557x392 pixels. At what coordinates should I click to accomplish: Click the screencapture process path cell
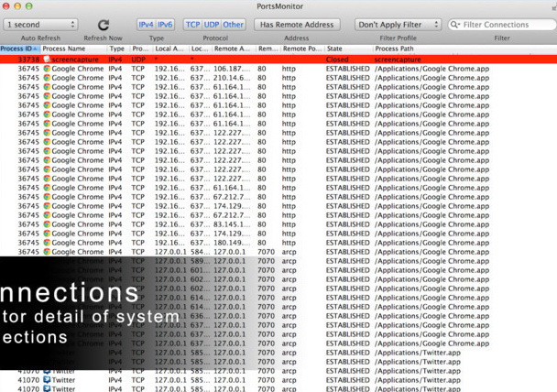pos(398,60)
